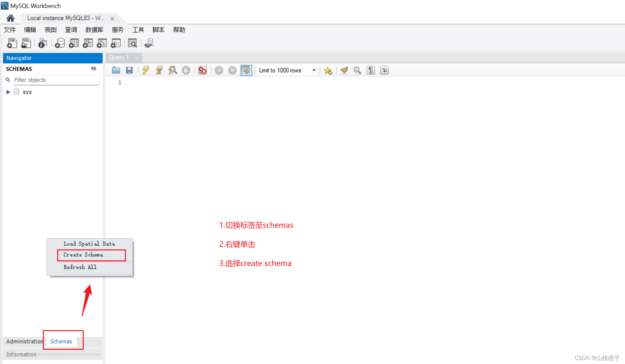Select the reconnect to DBMS icon
The height and width of the screenshot is (364, 625).
(x=149, y=43)
